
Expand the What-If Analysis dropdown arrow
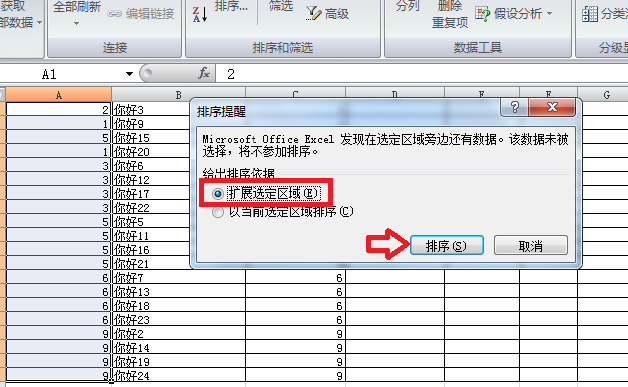click(550, 14)
